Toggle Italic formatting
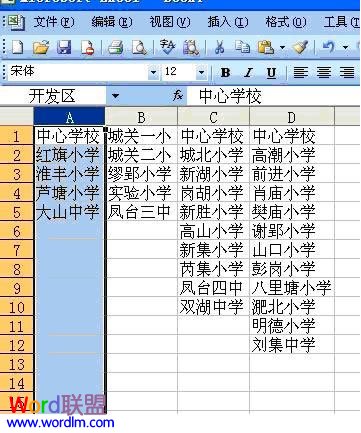The height and width of the screenshot is (433, 361). [x=248, y=72]
